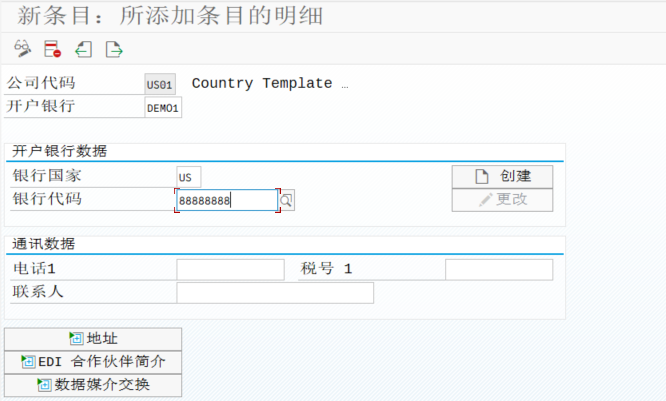Click the page title 新条目：所添加条目的明细
The width and height of the screenshot is (666, 401).
[170, 16]
